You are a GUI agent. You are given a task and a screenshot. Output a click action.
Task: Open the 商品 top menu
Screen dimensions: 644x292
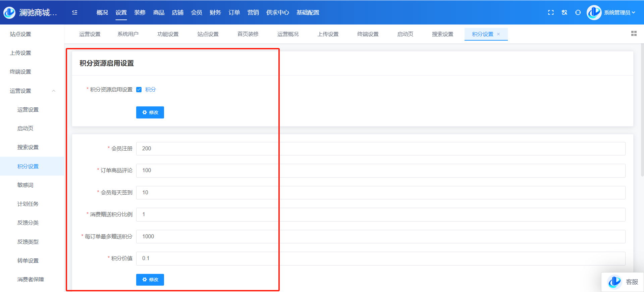click(x=159, y=12)
